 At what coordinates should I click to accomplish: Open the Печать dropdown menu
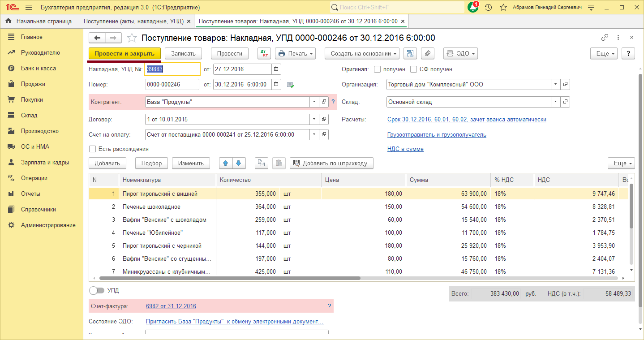click(295, 53)
